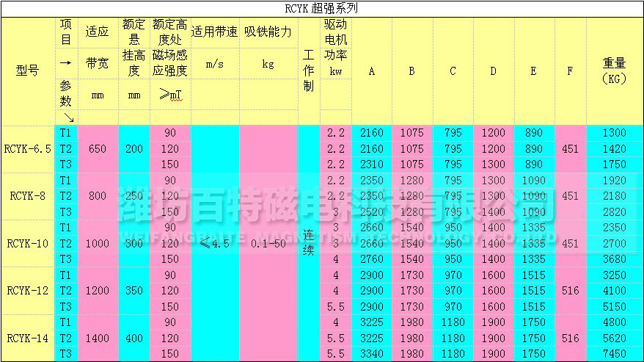Click the RCYK-10 model cell

27,243
